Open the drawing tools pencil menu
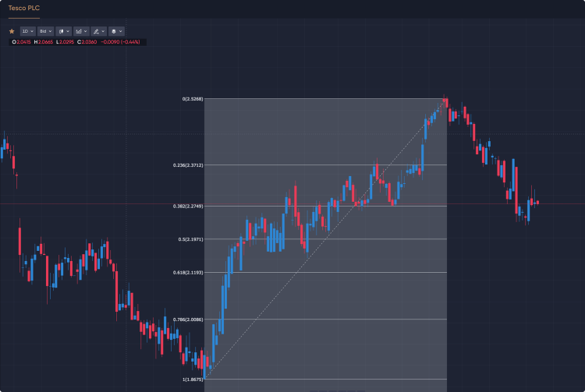 [x=99, y=31]
